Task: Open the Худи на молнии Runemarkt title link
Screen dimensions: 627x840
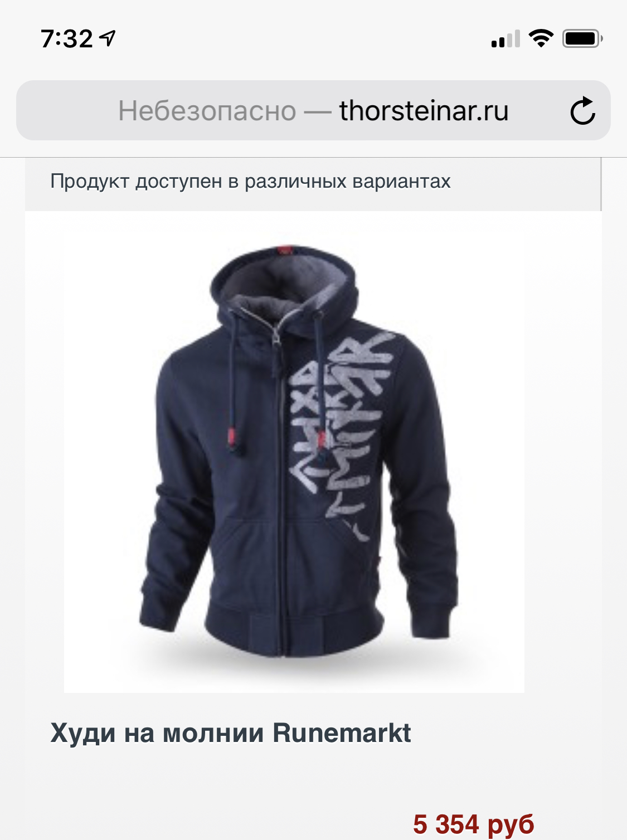Action: coord(231,733)
